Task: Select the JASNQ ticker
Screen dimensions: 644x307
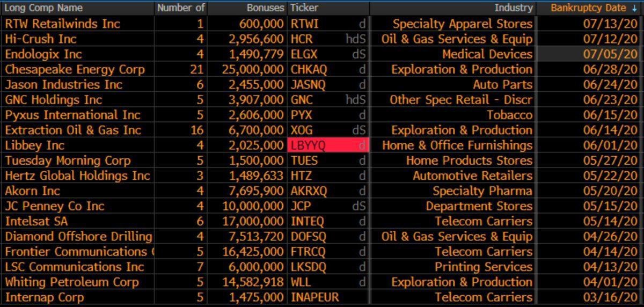Action: [x=309, y=84]
